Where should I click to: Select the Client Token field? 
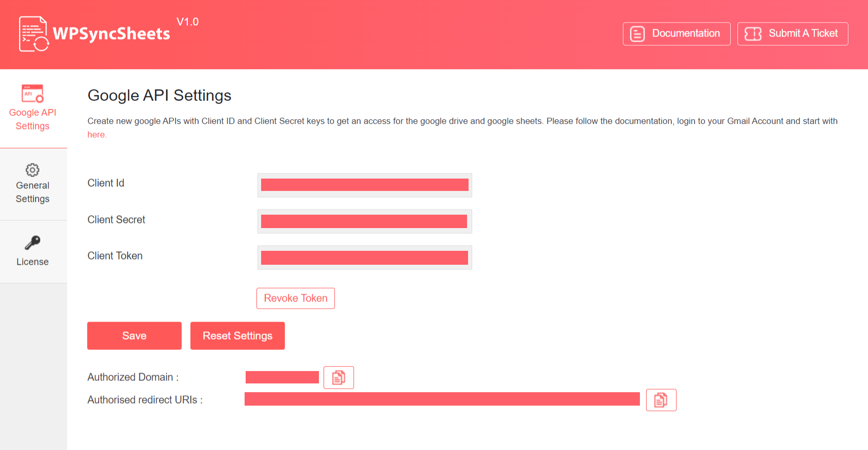click(x=365, y=258)
